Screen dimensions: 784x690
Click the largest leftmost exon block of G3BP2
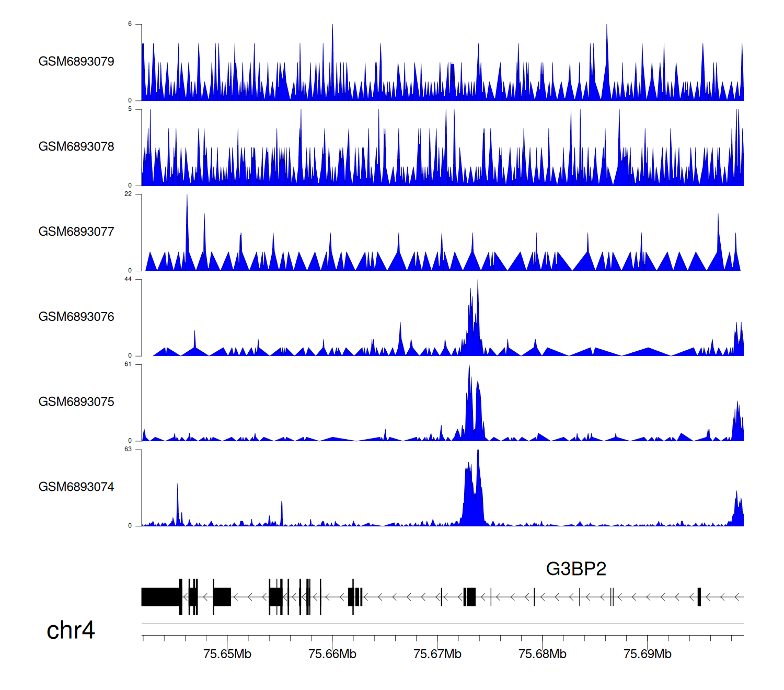pyautogui.click(x=160, y=597)
